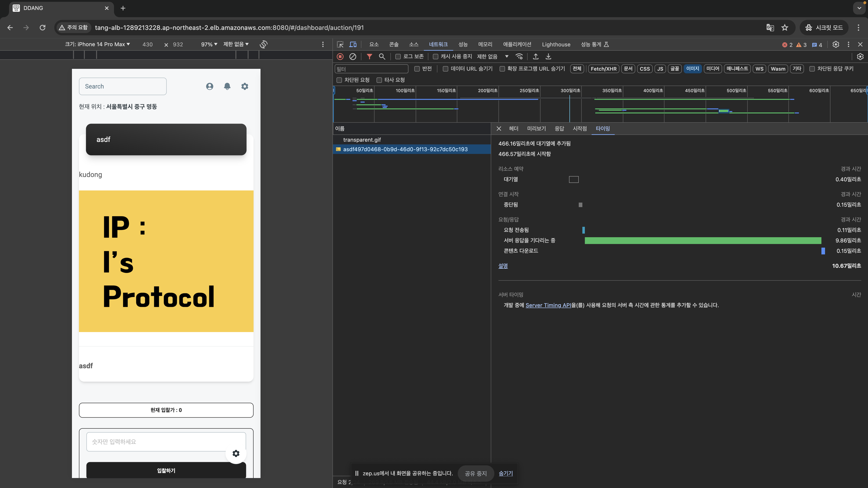Toggle device toolbar icon in DevTools
Image resolution: width=868 pixels, height=488 pixels.
tap(353, 45)
